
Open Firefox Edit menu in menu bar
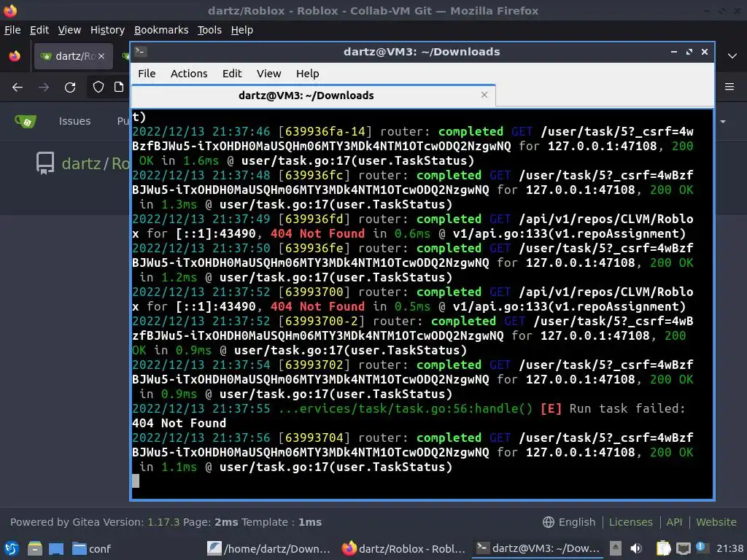[x=39, y=30]
